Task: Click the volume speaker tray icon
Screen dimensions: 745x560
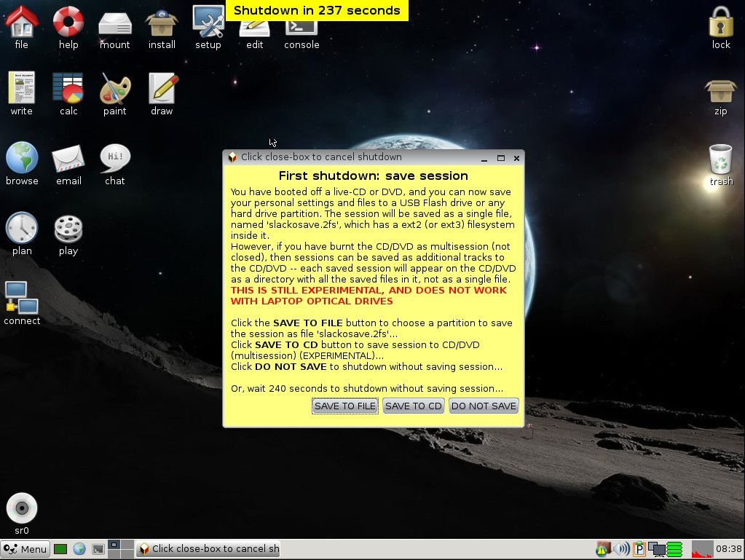Action: click(x=621, y=549)
